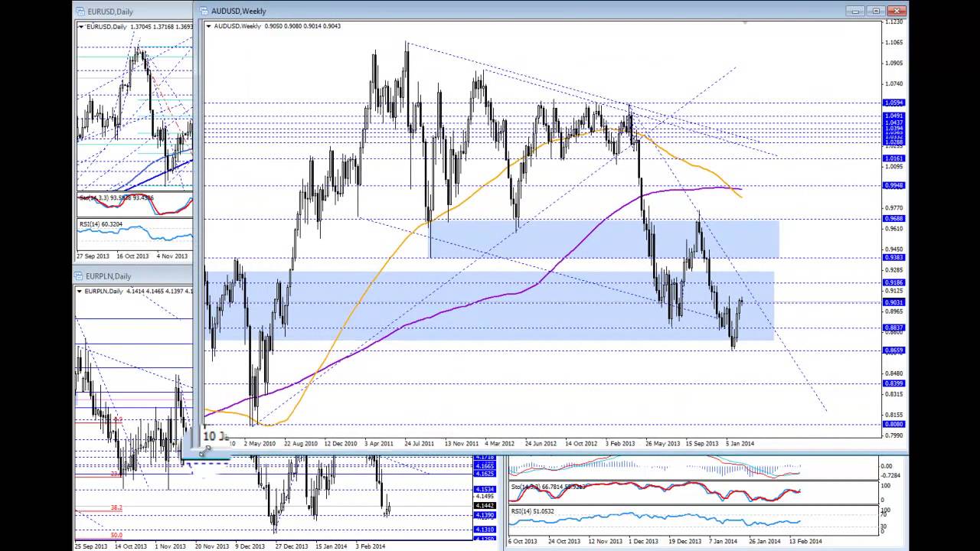Click the RSI(14) 51.0532 indicator label
Viewport: 980px width, 551px height.
pyautogui.click(x=532, y=511)
